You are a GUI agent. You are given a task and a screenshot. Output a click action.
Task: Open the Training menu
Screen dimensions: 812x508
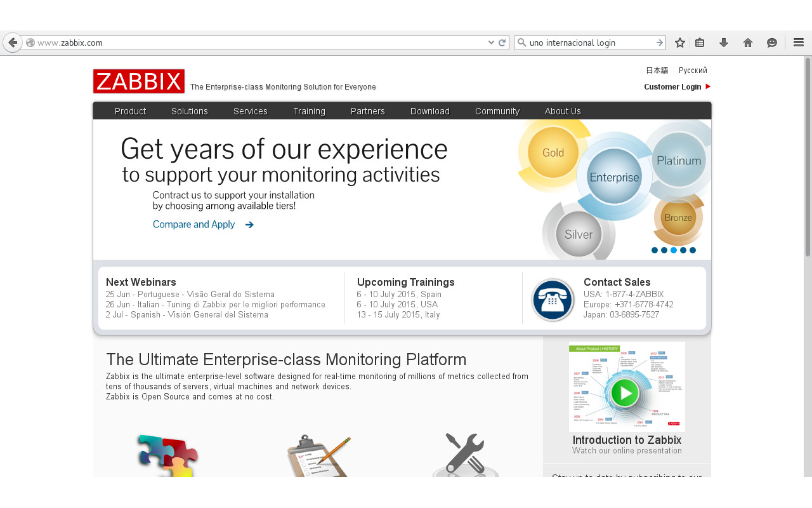[x=309, y=111]
